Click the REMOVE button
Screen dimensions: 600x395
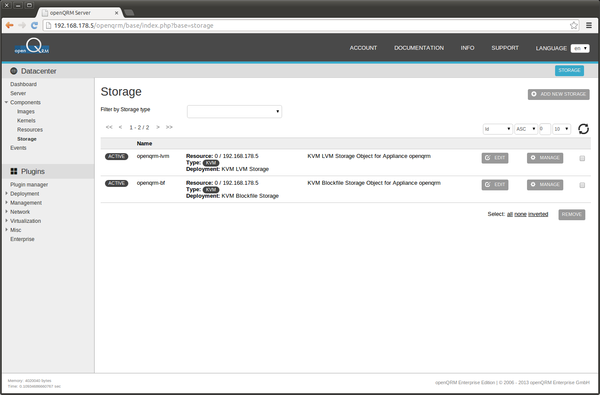pos(572,214)
